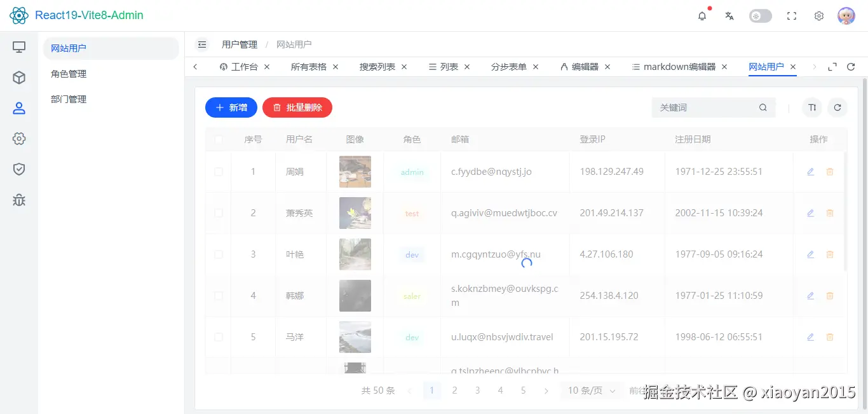Screen dimensions: 868x414
Task: Edit row of user 马洋
Action: coord(810,337)
